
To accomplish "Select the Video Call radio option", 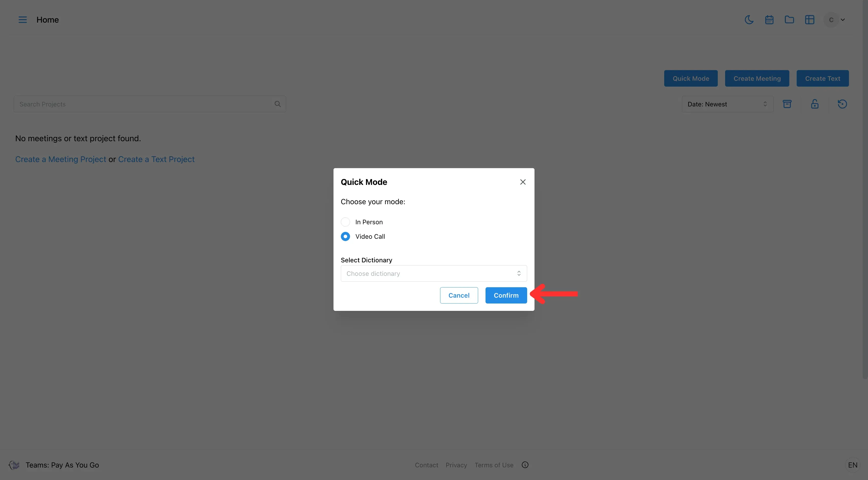I will click(x=345, y=236).
